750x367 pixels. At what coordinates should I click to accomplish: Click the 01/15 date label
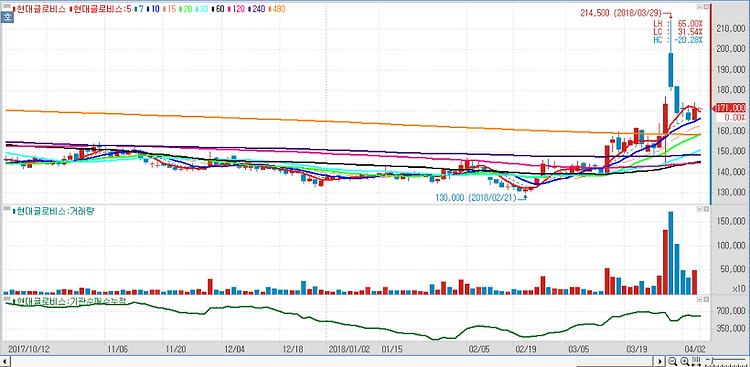392,349
